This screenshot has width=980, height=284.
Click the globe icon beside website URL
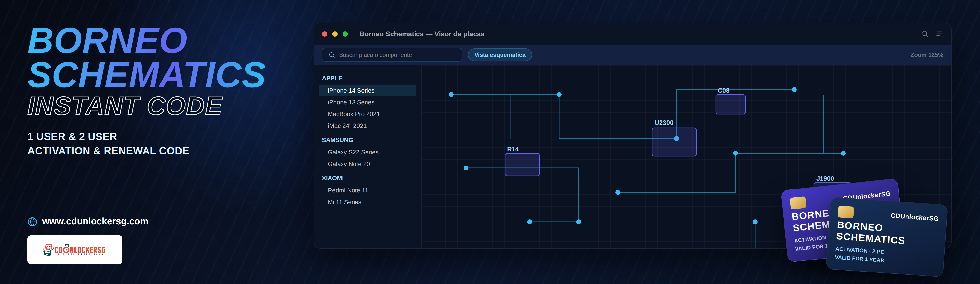(32, 222)
